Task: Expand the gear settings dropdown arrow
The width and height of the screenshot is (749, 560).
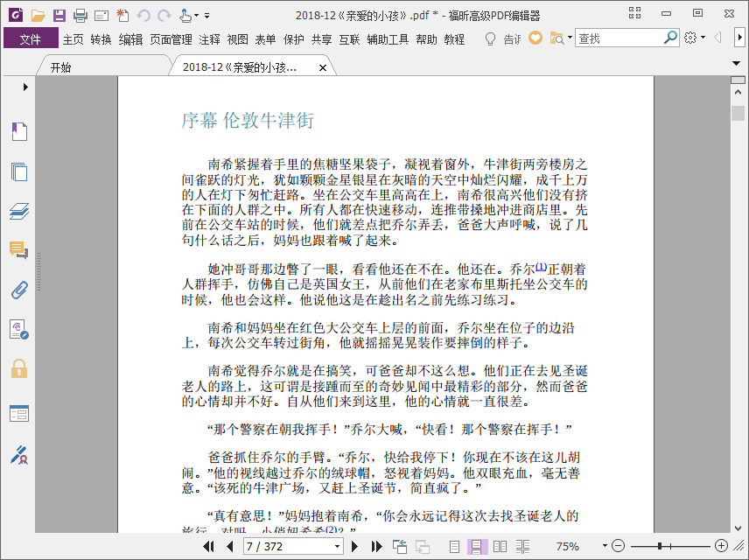Action: 703,38
